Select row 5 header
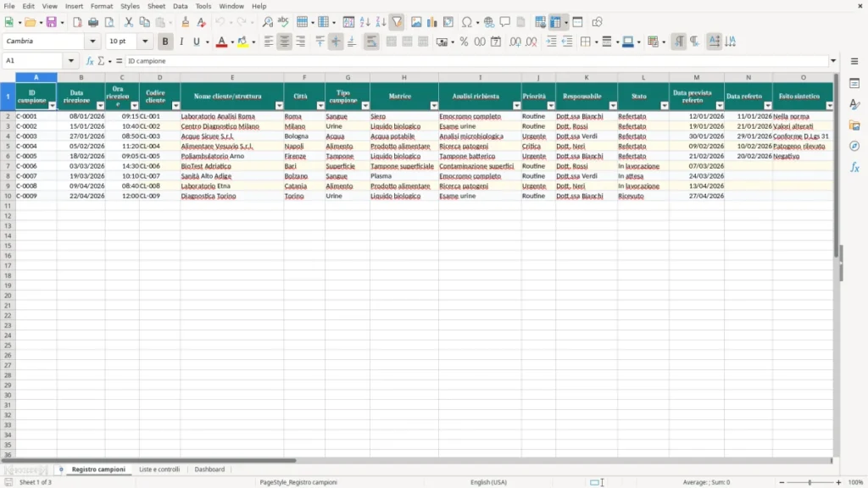This screenshot has width=868, height=488. 8,146
